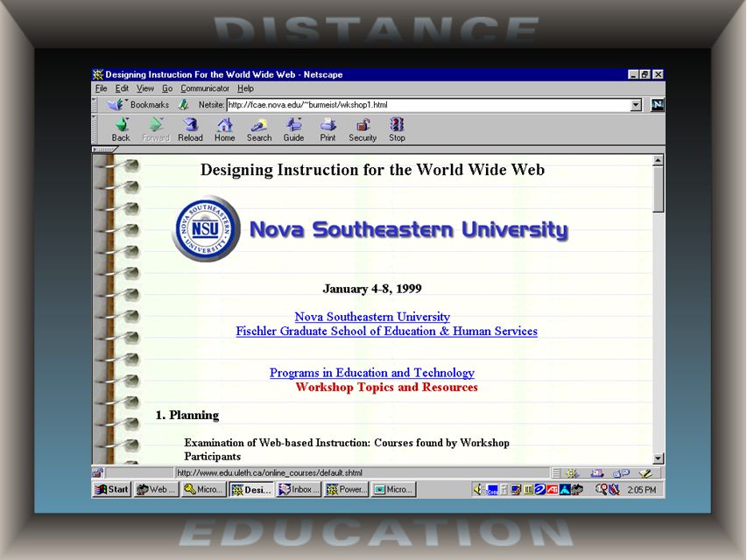Open the Go menu
The width and height of the screenshot is (747, 560).
click(167, 88)
